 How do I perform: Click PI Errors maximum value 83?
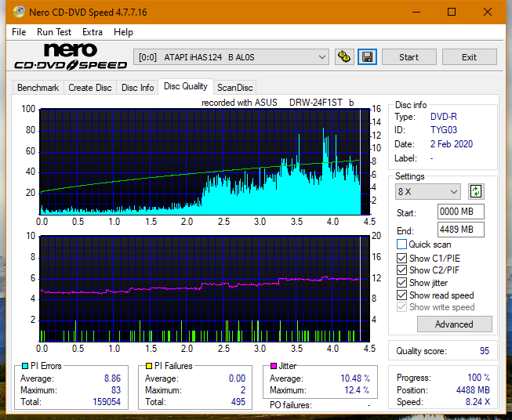(116, 390)
